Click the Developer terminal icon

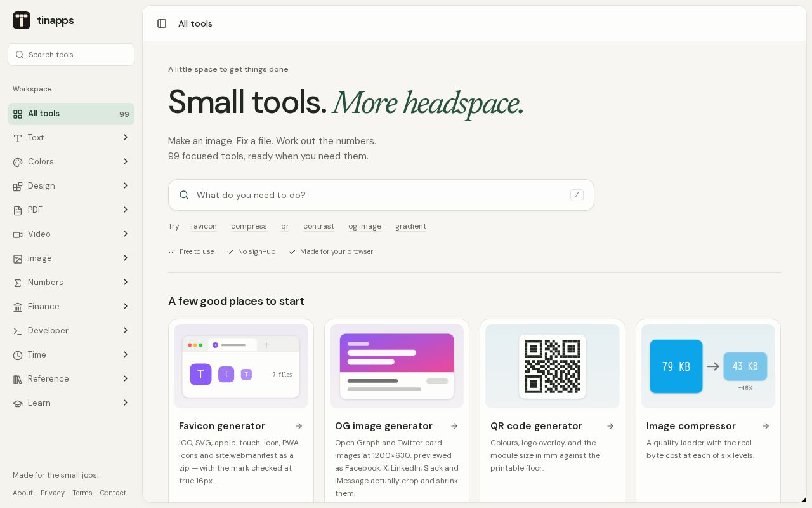18,331
